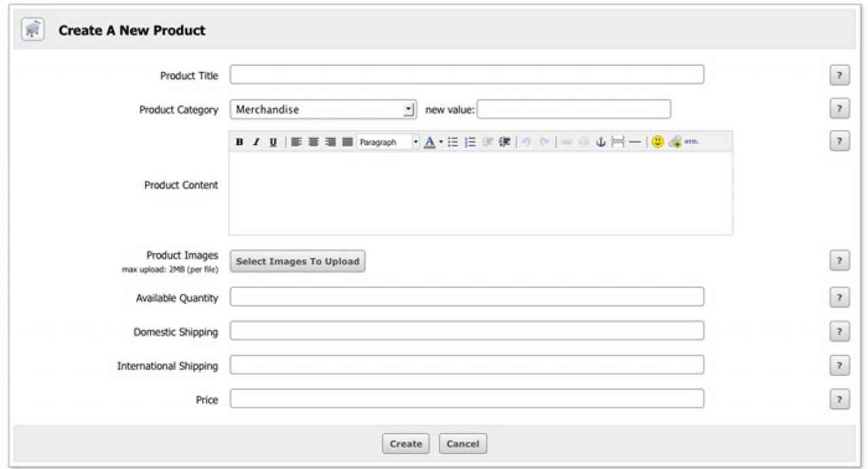
Task: Click the Available Quantity field
Action: (x=467, y=297)
